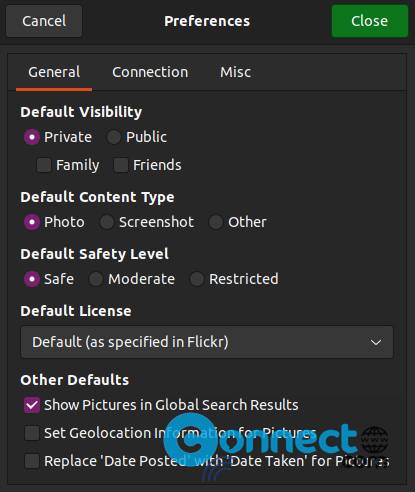Open the Misc tab
This screenshot has height=492, width=415.
235,72
